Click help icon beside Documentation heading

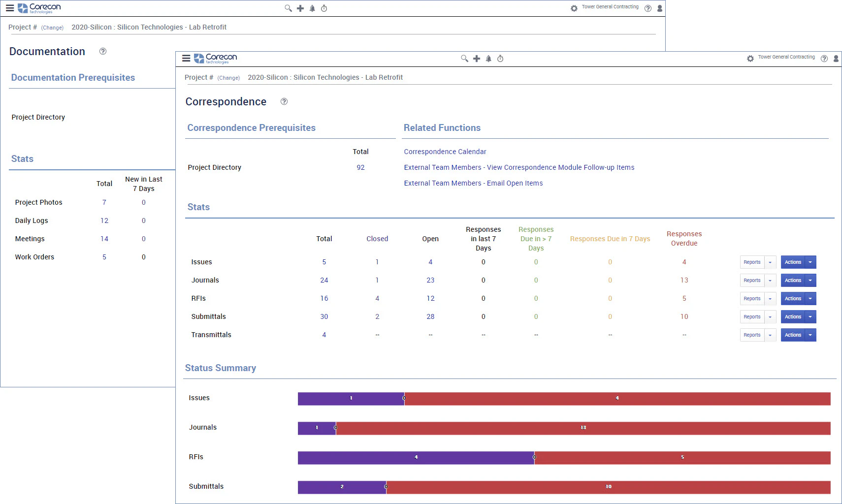tap(103, 51)
